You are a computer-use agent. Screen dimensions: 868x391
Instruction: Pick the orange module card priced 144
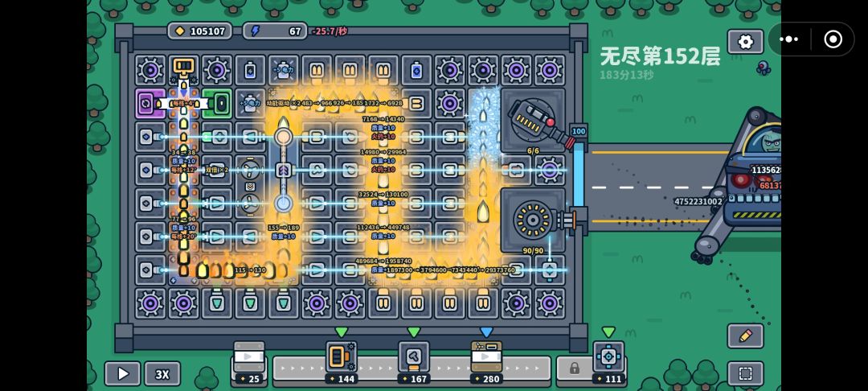click(341, 363)
